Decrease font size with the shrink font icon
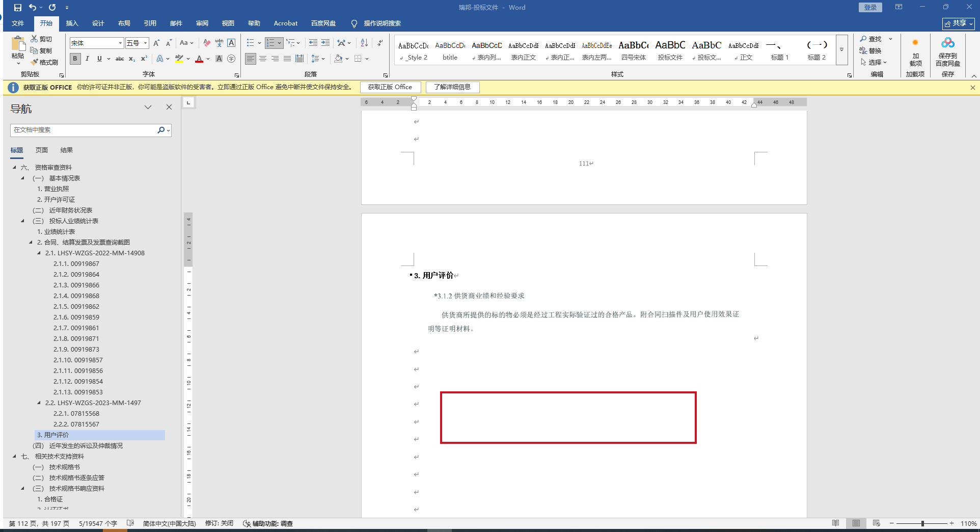The image size is (980, 532). tap(169, 43)
